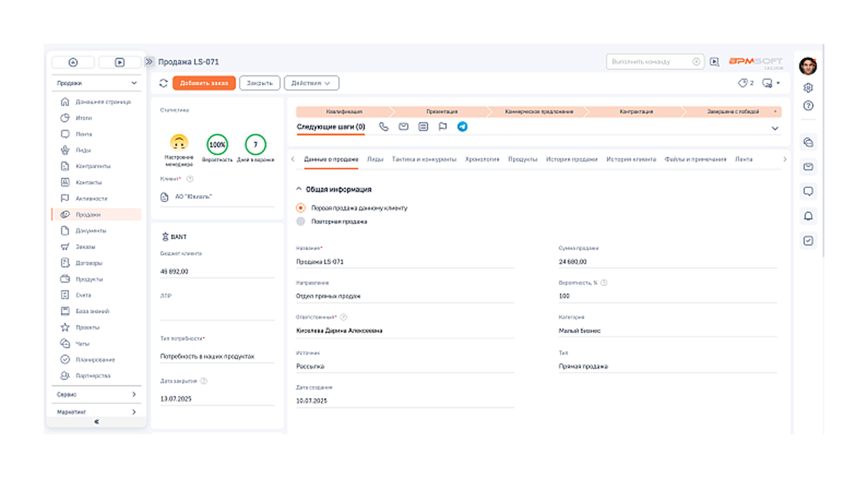
Task: Open the note list icon next to email
Action: (423, 127)
